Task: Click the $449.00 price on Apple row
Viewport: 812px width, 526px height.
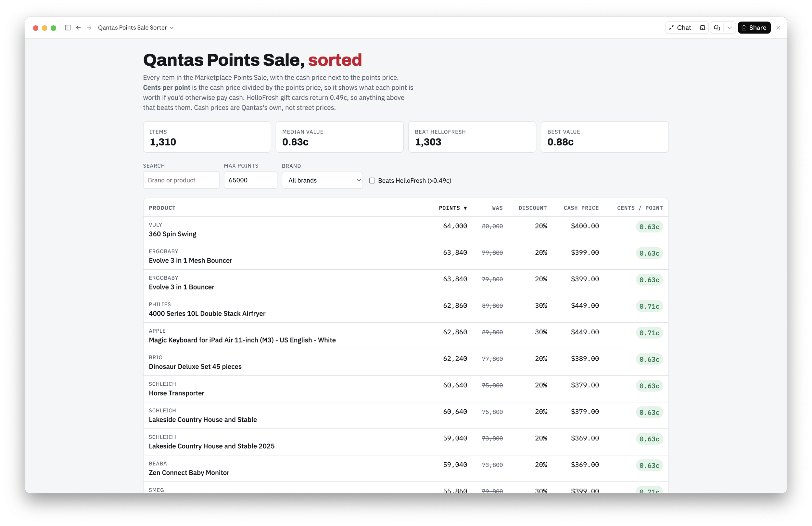Action: coord(585,332)
